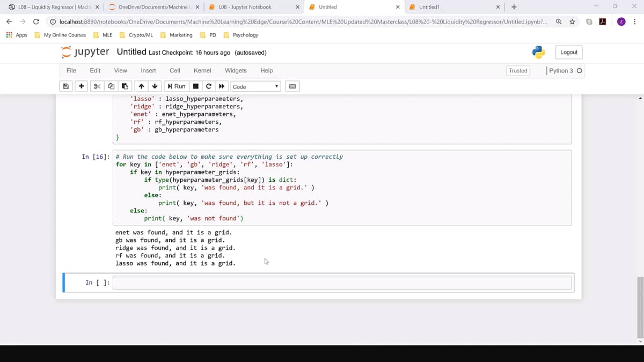Rename the notebook title Untitled
The width and height of the screenshot is (644, 362).
pyautogui.click(x=131, y=52)
